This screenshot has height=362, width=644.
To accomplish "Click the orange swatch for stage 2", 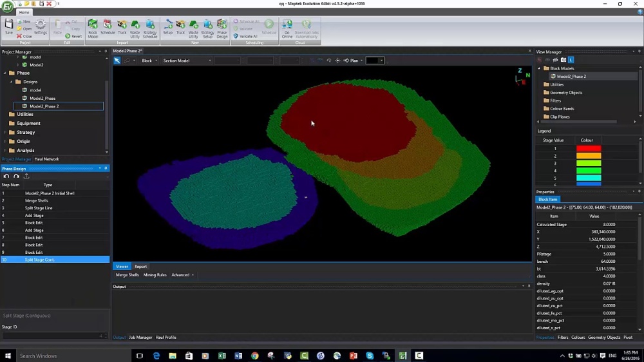I will click(589, 156).
